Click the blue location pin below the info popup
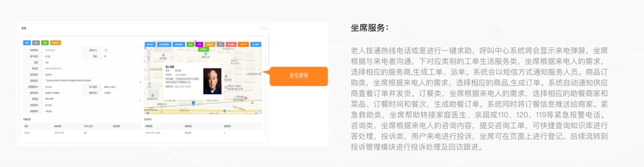 point(193,103)
